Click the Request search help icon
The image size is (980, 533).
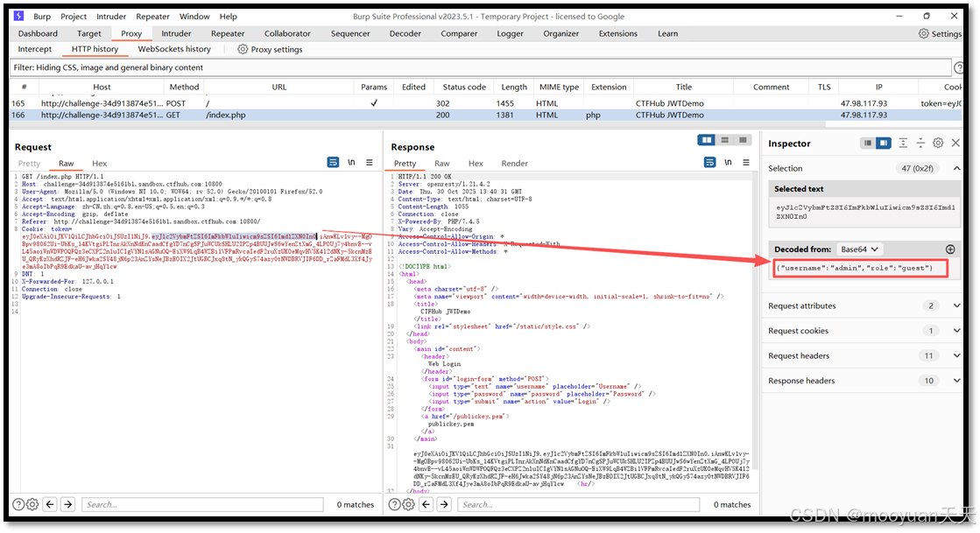pyautogui.click(x=18, y=504)
